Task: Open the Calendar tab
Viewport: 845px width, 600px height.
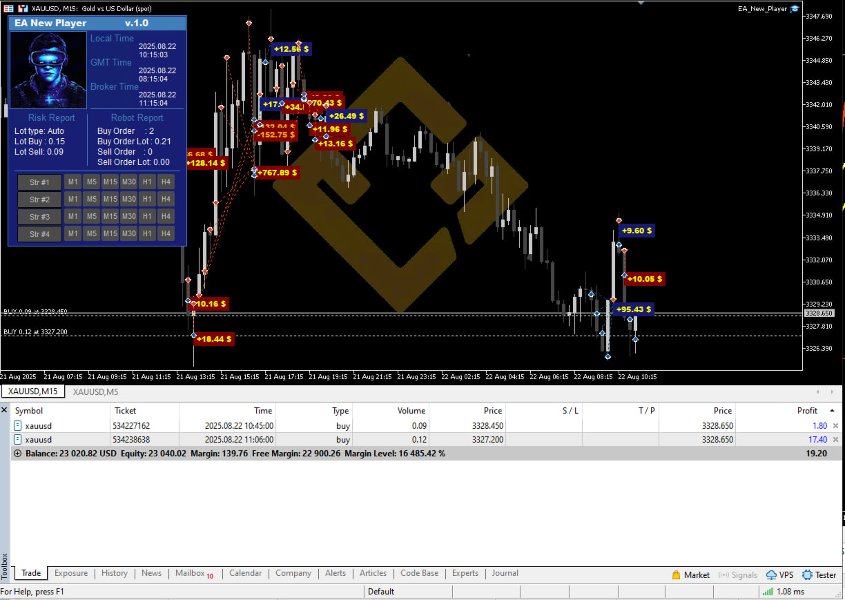Action: click(245, 573)
